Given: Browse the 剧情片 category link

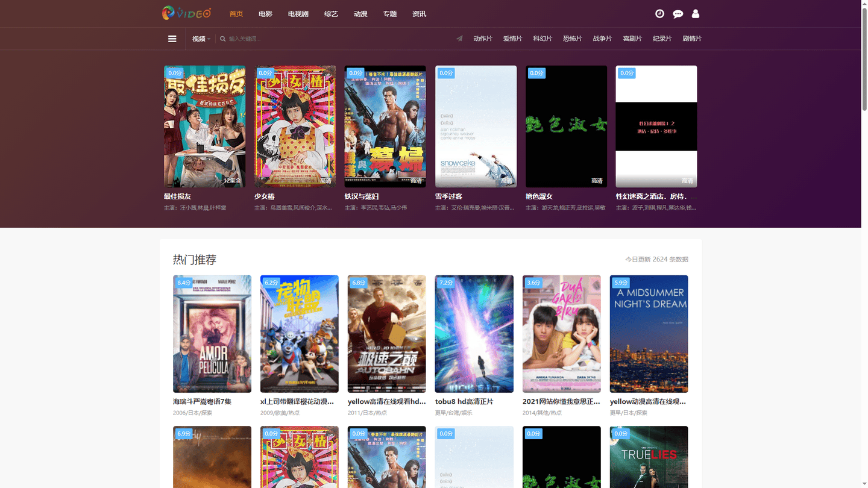Looking at the screenshot, I should click(692, 39).
